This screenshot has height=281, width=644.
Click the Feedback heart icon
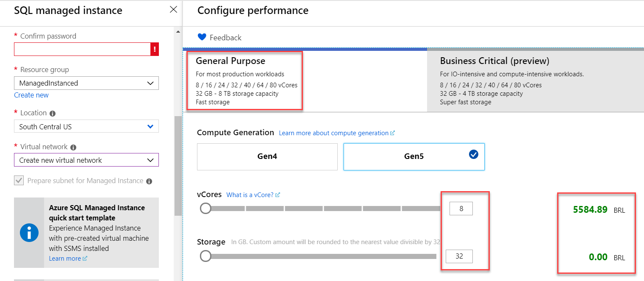click(202, 37)
